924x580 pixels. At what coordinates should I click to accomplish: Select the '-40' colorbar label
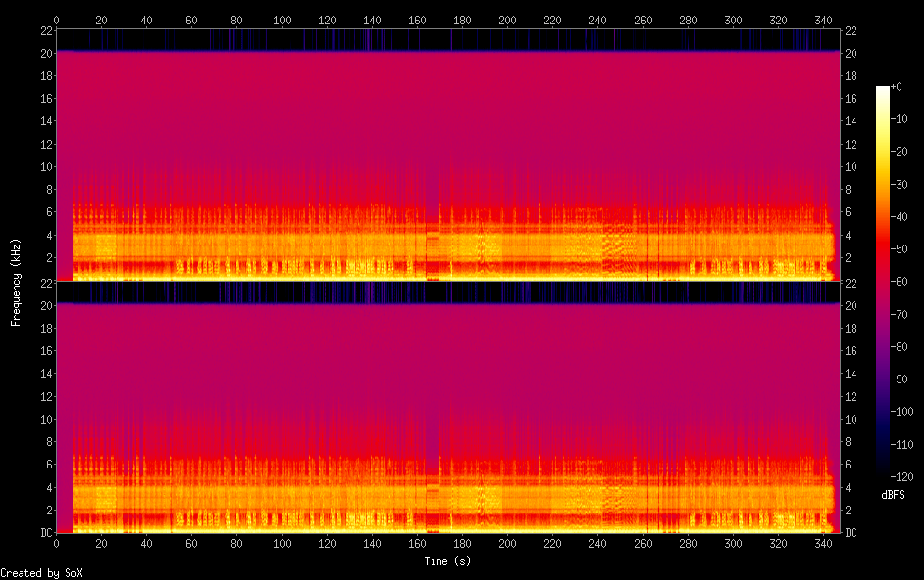(899, 217)
